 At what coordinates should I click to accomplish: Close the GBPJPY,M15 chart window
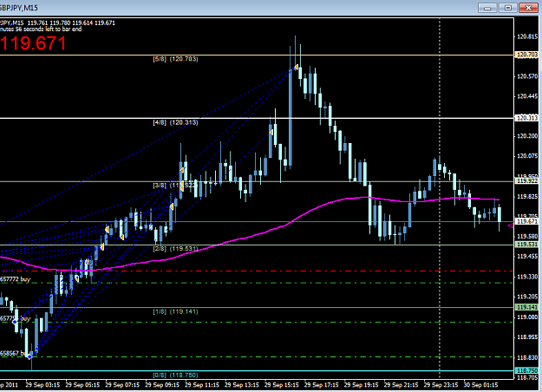[x=528, y=8]
